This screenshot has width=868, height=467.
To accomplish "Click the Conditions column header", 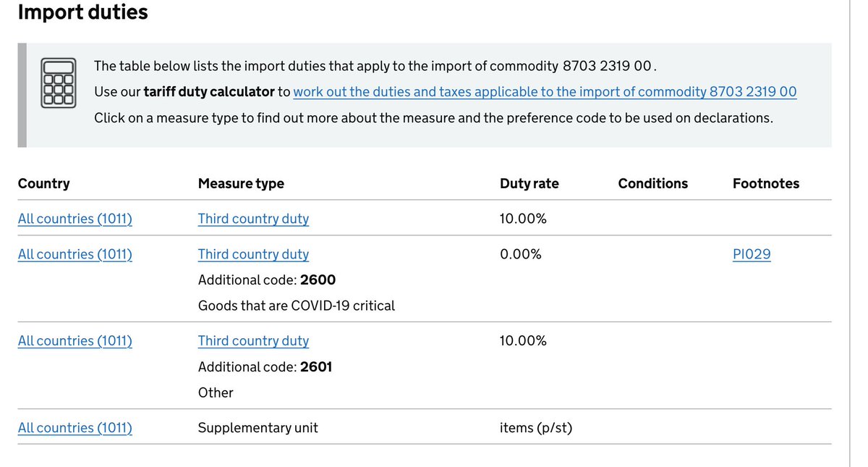I will point(652,184).
